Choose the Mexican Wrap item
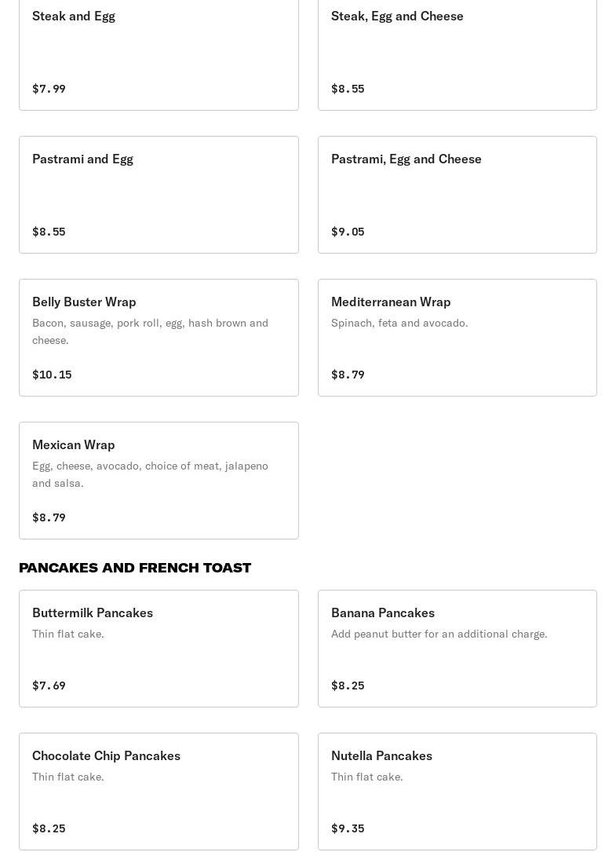 (159, 481)
